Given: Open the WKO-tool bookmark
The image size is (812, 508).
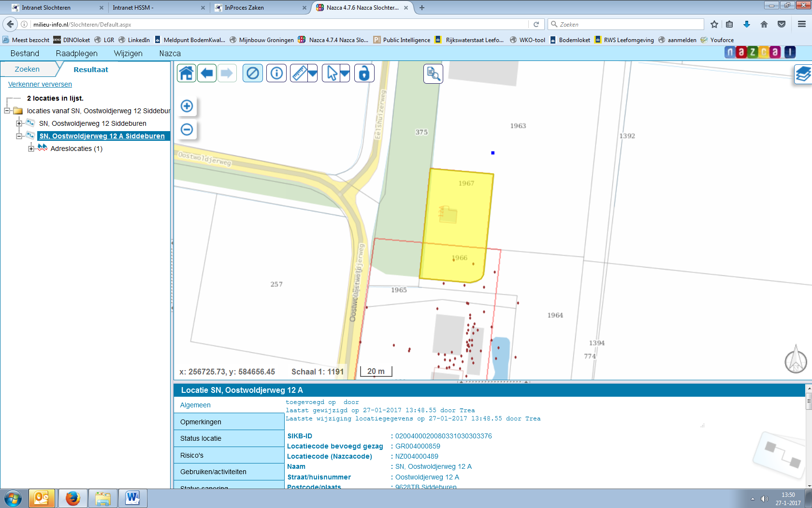Looking at the screenshot, I should point(527,40).
